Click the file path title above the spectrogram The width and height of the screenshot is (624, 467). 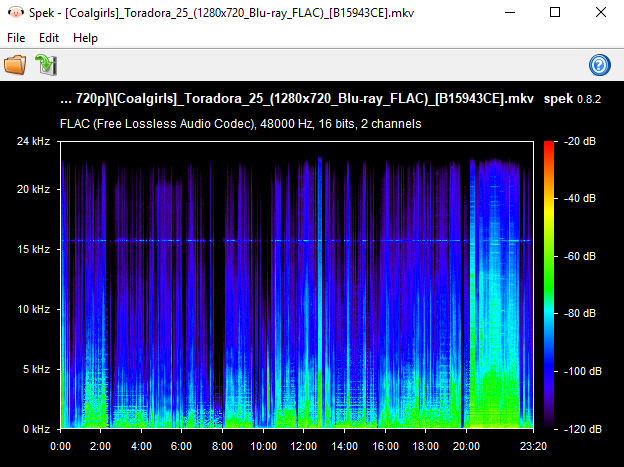tap(297, 99)
